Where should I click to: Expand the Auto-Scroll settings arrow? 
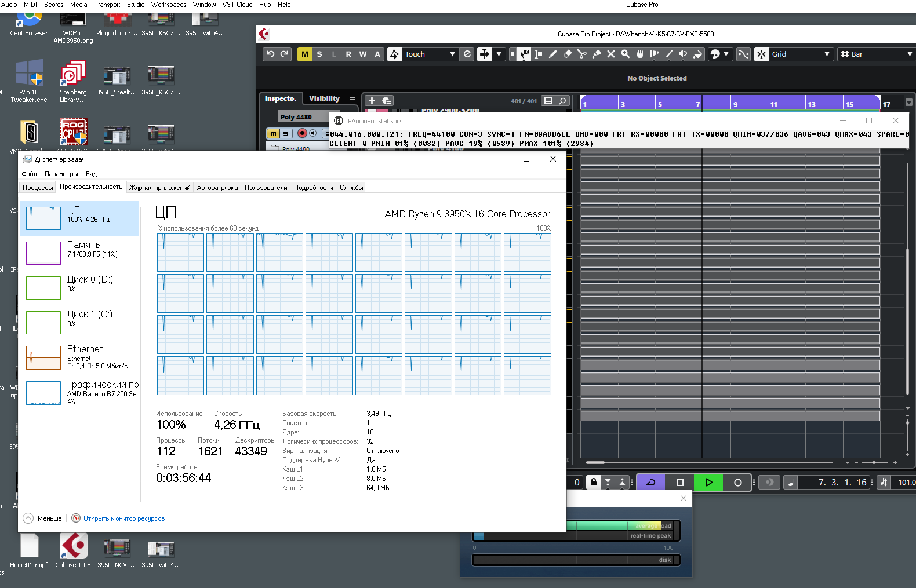click(499, 54)
